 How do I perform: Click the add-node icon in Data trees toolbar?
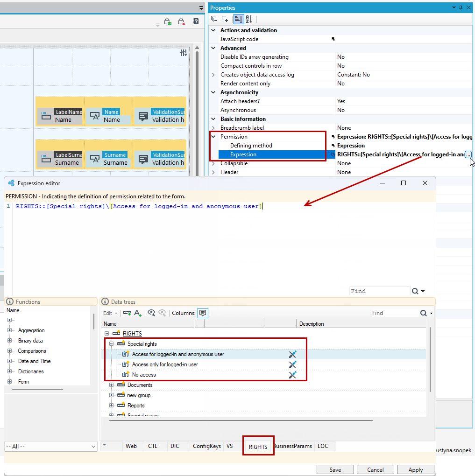(127, 313)
